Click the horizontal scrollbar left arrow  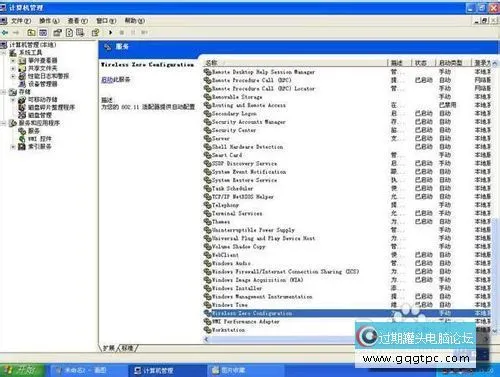click(x=207, y=339)
